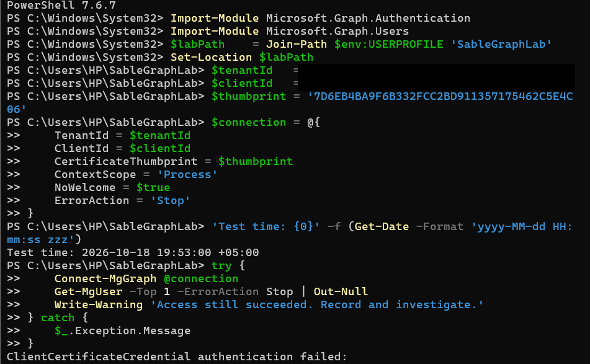Click the 'Set-Location' command

[211, 57]
